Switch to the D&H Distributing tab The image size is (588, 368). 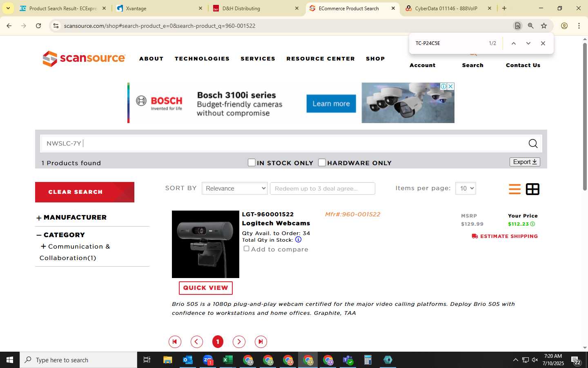[256, 8]
